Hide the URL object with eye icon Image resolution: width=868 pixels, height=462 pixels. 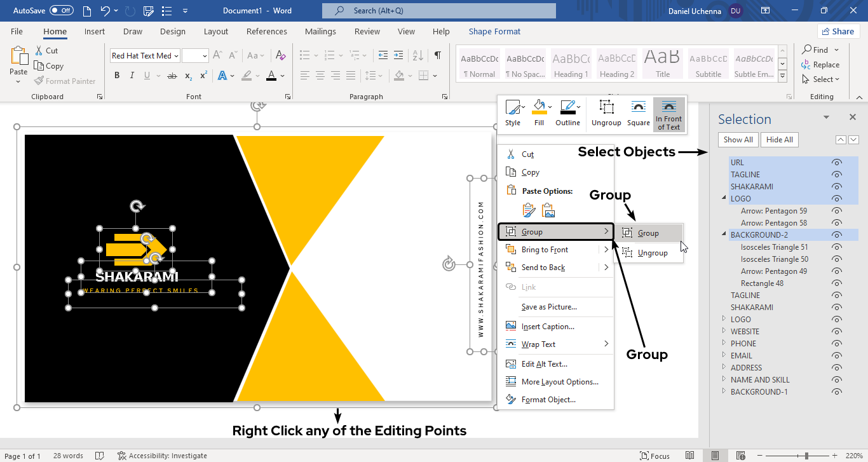tap(837, 163)
